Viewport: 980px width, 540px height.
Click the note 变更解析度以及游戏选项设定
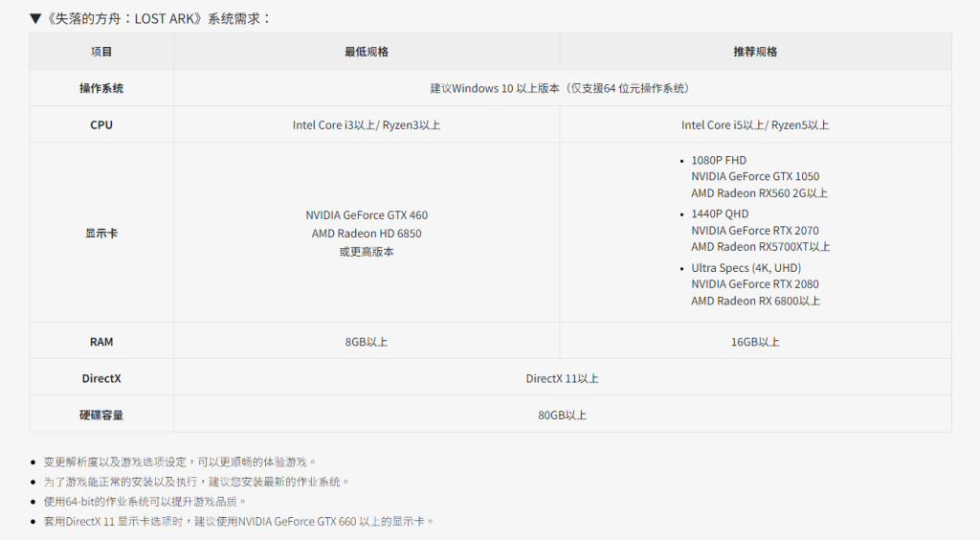(179, 461)
